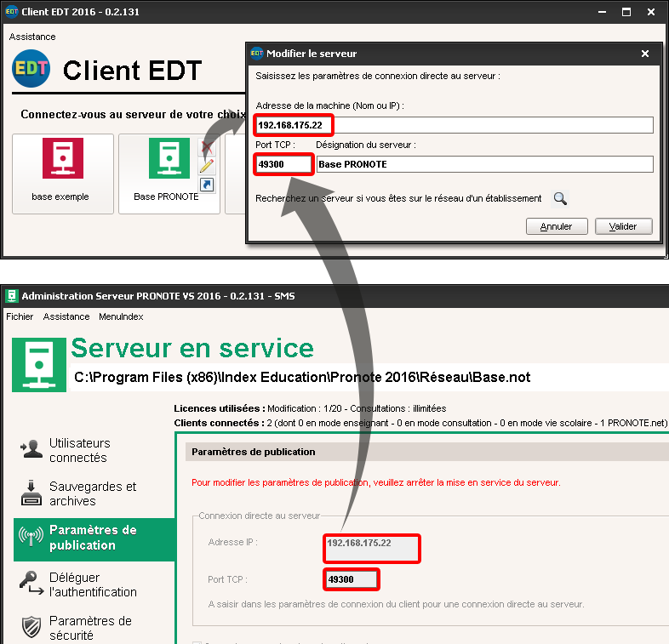Image resolution: width=669 pixels, height=644 pixels.
Task: Click the 'Clients connectés' information line
Action: [420, 423]
